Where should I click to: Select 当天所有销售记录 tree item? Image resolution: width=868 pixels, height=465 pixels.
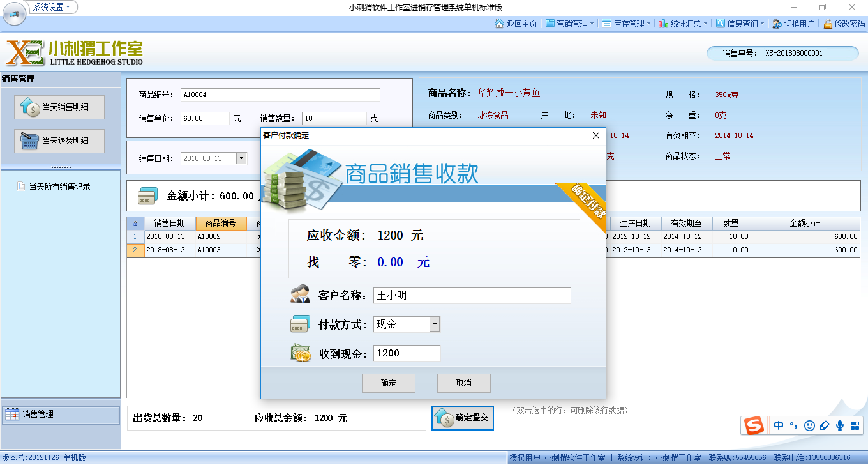59,187
